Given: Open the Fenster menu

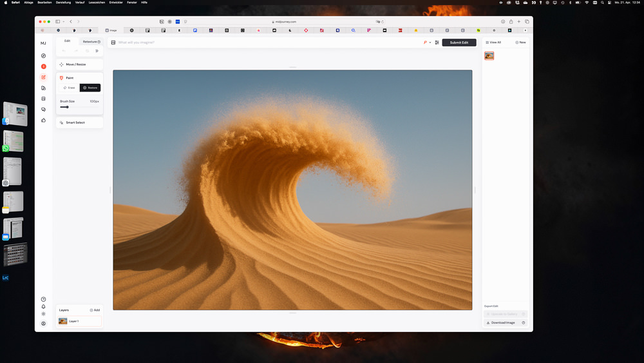Looking at the screenshot, I should (x=132, y=3).
